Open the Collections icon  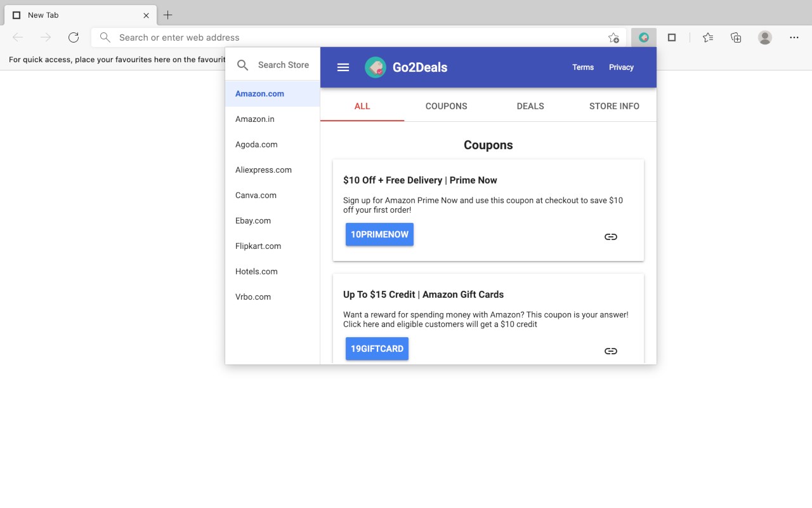pos(736,37)
